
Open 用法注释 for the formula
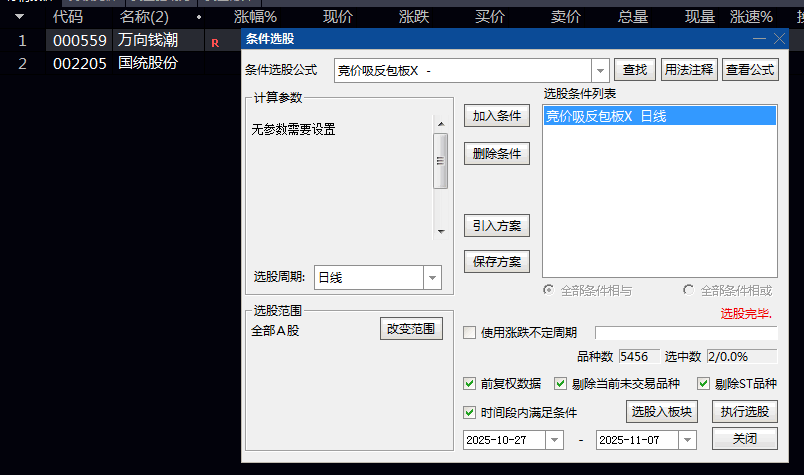(689, 70)
